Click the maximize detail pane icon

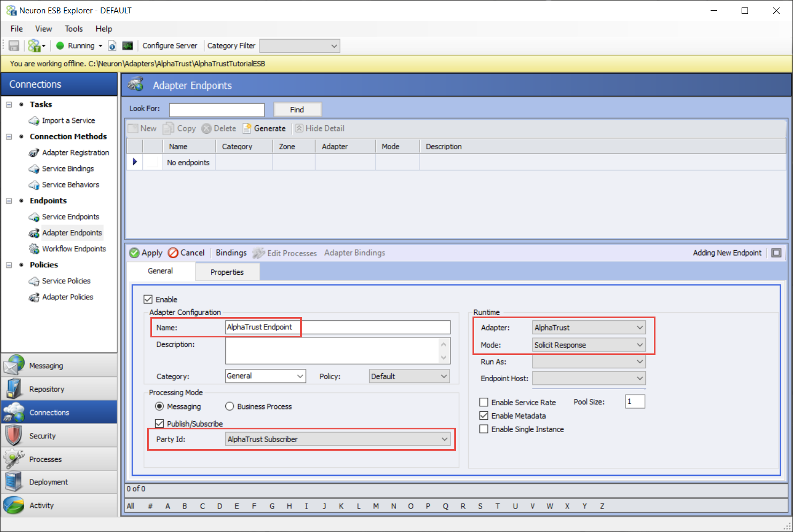click(x=776, y=253)
